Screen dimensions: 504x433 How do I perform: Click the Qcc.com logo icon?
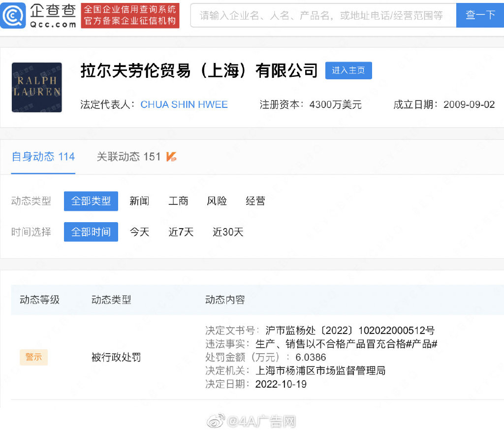pos(13,15)
